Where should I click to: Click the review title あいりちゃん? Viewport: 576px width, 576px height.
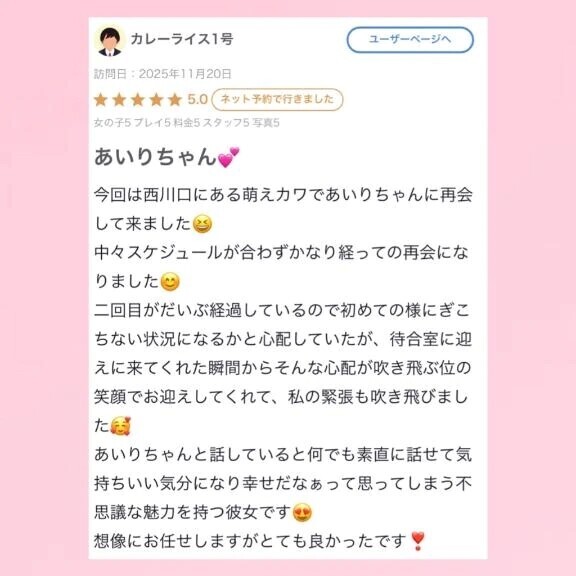(x=155, y=156)
